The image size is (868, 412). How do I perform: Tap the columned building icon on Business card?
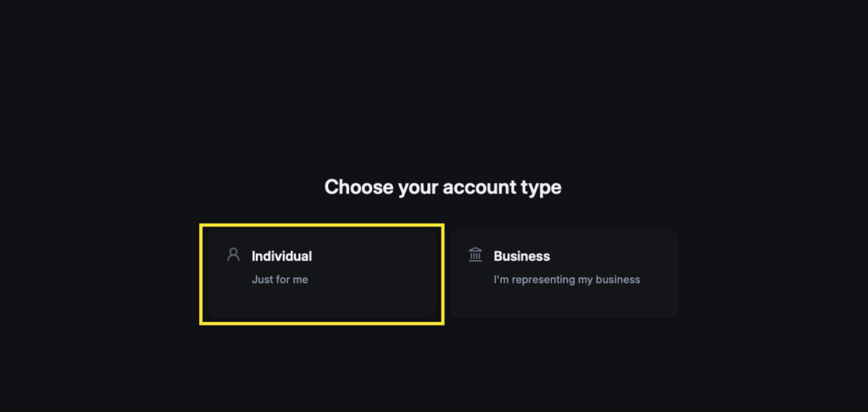476,254
